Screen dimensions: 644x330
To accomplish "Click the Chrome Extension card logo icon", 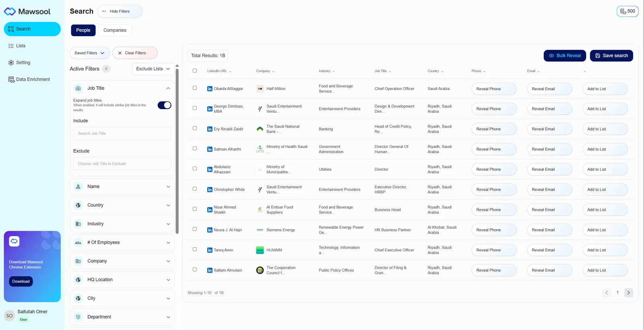I will pyautogui.click(x=14, y=241).
